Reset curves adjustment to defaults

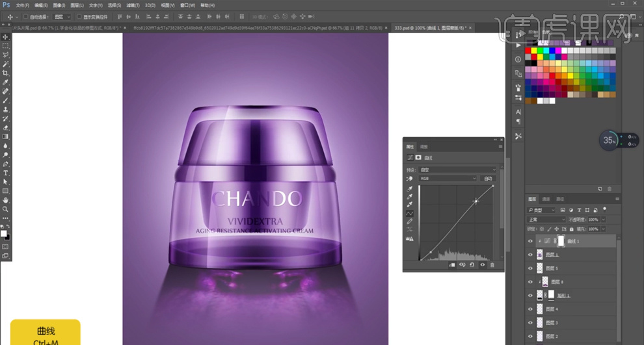472,265
